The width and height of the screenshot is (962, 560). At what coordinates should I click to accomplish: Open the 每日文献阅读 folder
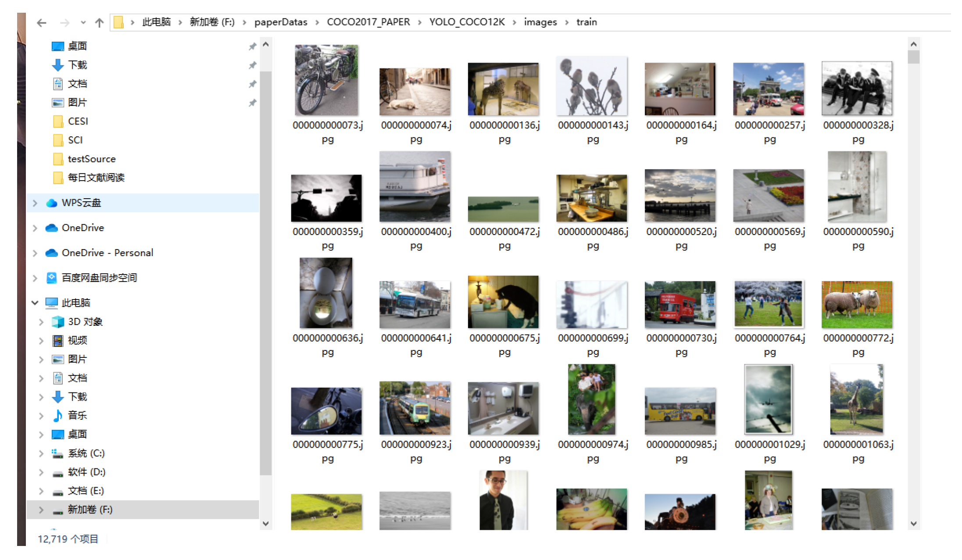coord(96,178)
